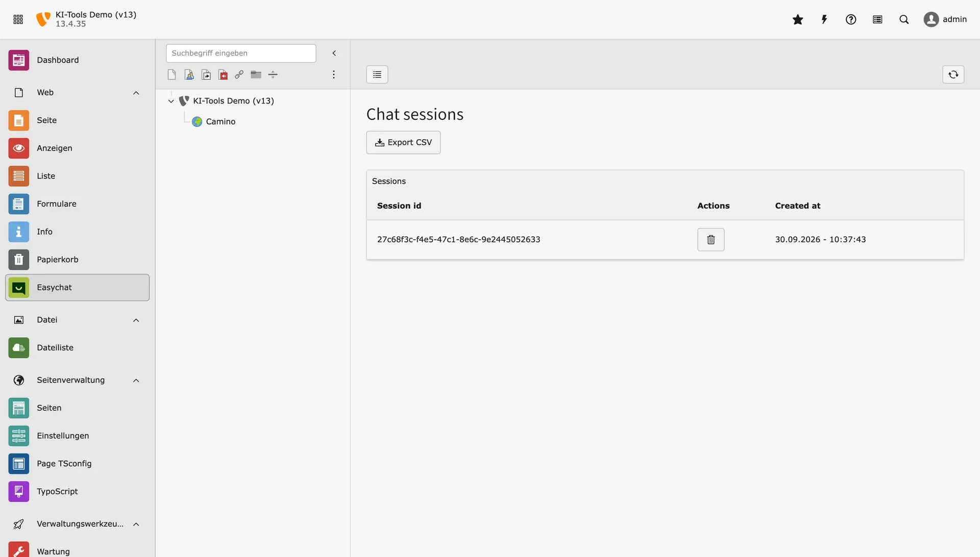Open the Page TSconfig module
Image resolution: width=980 pixels, height=557 pixels.
pos(77,464)
